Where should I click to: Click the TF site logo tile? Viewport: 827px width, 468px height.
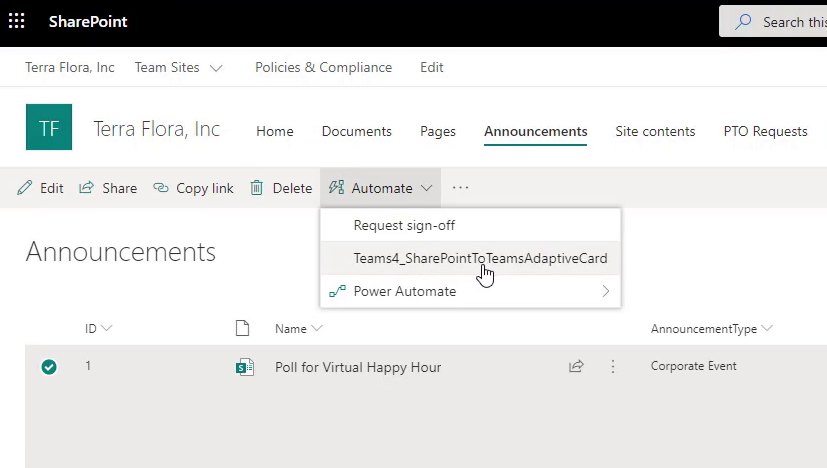click(49, 127)
